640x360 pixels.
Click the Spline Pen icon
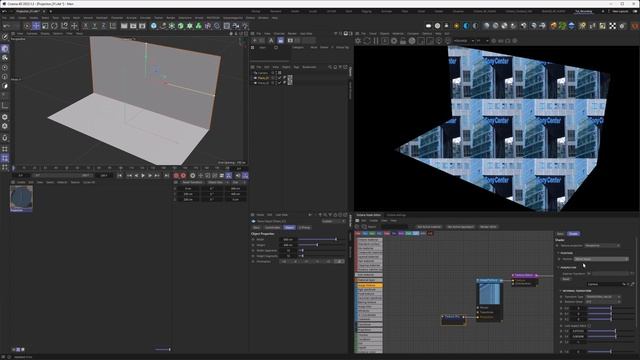point(162,26)
